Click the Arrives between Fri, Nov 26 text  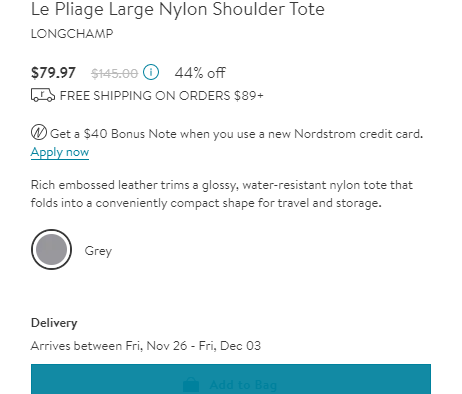click(109, 346)
